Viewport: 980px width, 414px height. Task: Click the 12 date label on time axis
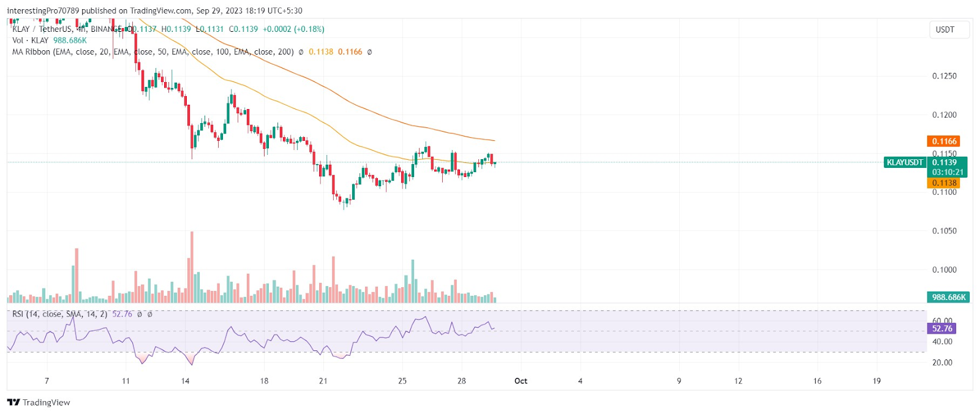[x=738, y=381]
